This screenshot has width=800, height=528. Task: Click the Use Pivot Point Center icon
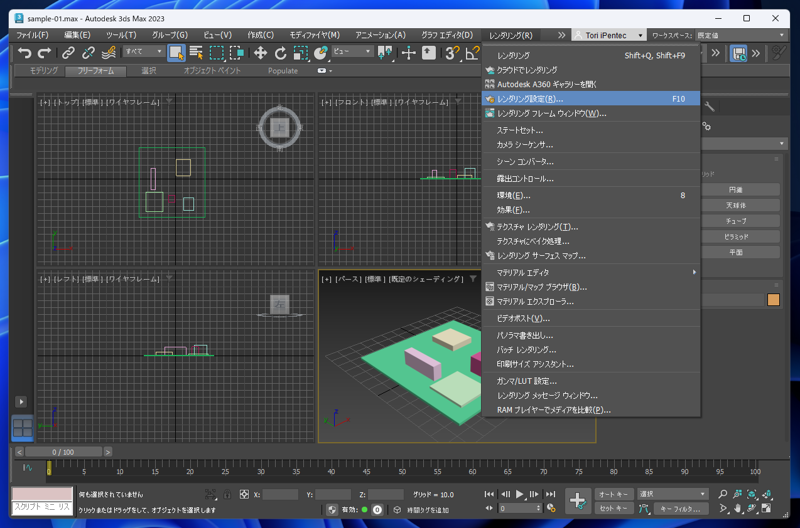pos(385,53)
